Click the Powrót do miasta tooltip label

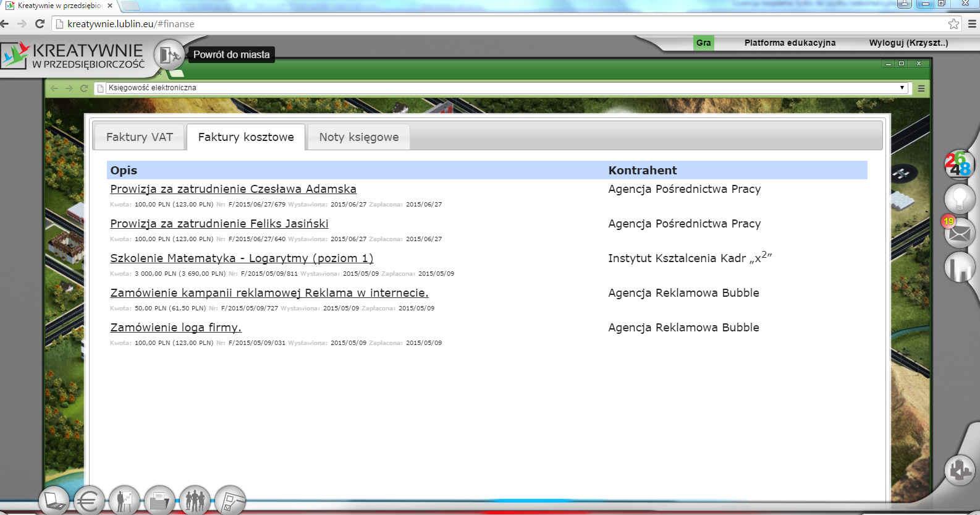(231, 54)
